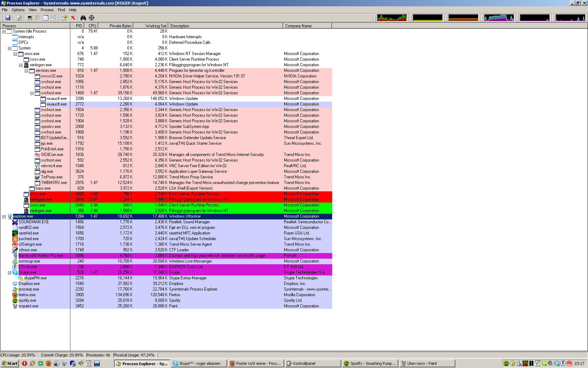
Task: Launch Winamp from Quick Launch
Action: [33, 363]
